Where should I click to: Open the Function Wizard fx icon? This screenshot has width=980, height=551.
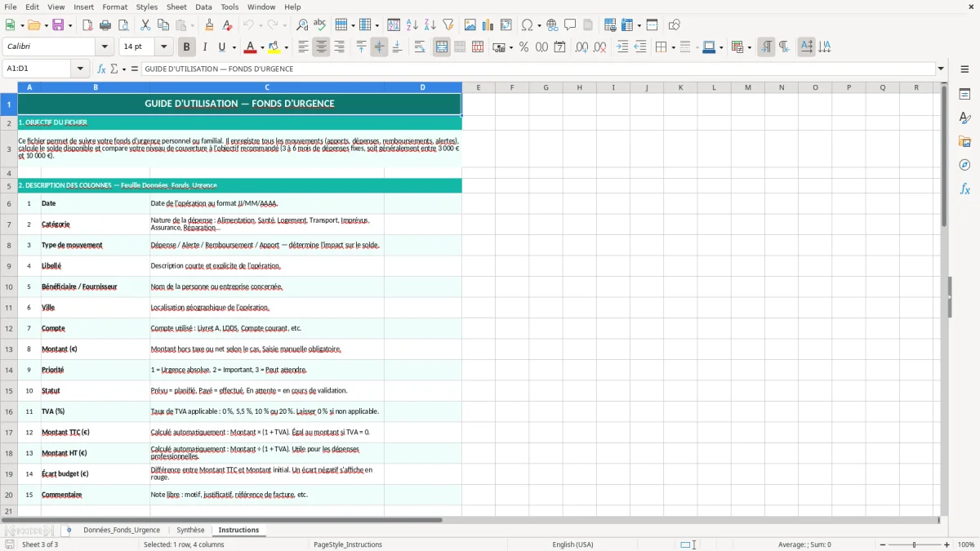101,69
